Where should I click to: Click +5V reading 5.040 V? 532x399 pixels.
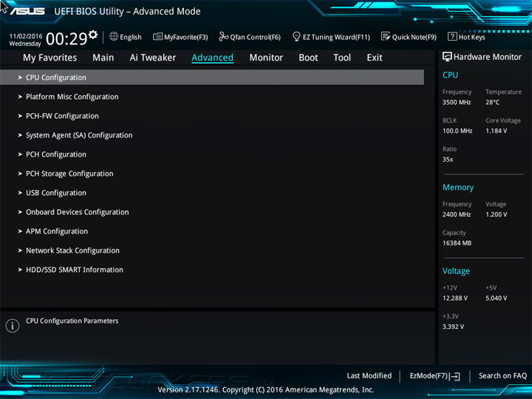point(496,298)
